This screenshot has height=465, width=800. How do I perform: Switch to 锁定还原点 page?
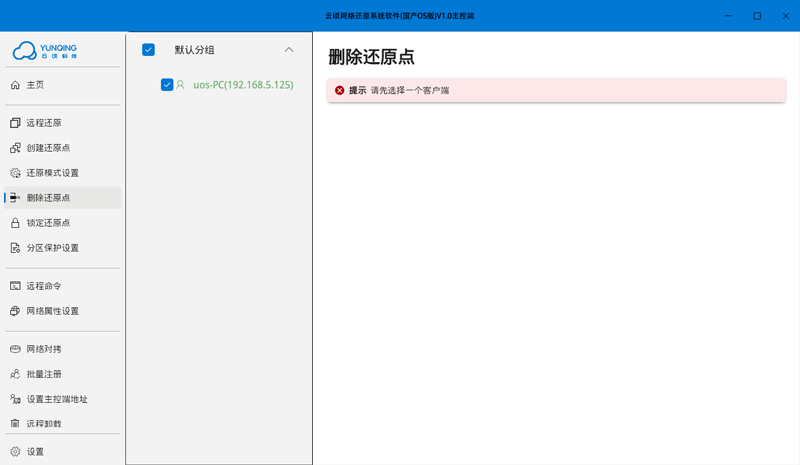point(63,223)
